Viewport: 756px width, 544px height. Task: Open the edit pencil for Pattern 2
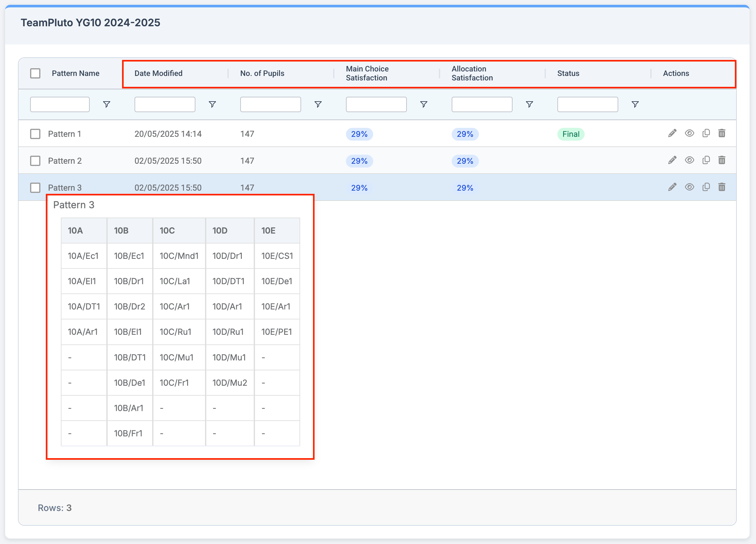pyautogui.click(x=672, y=160)
